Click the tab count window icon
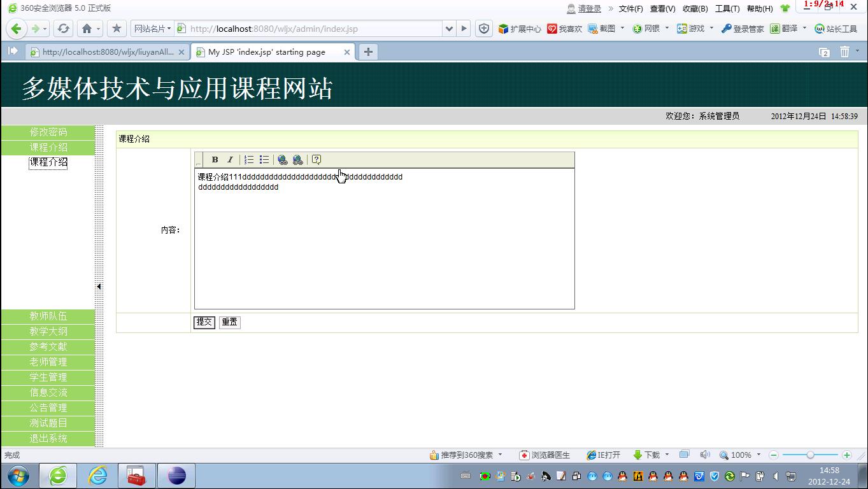This screenshot has height=489, width=868. (824, 52)
